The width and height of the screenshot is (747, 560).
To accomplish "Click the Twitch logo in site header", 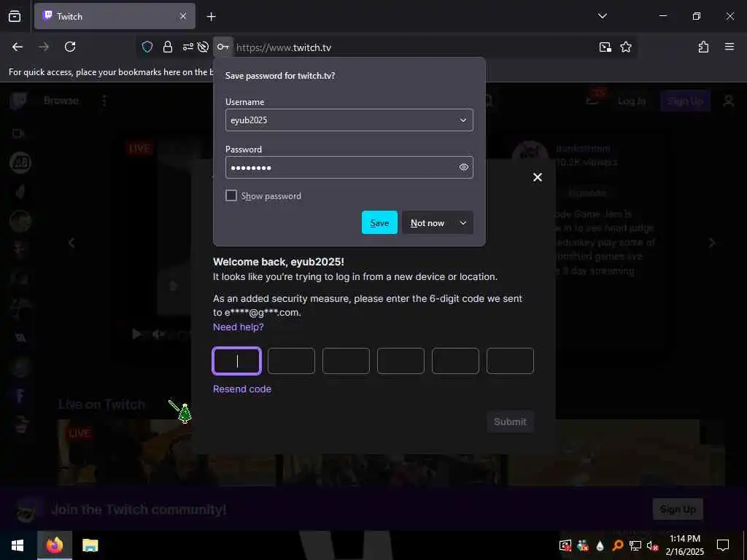I will click(x=18, y=101).
